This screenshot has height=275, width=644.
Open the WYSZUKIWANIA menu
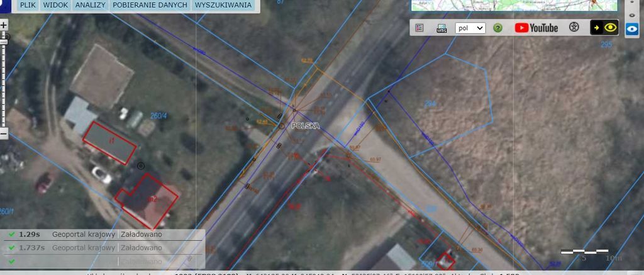click(x=223, y=5)
